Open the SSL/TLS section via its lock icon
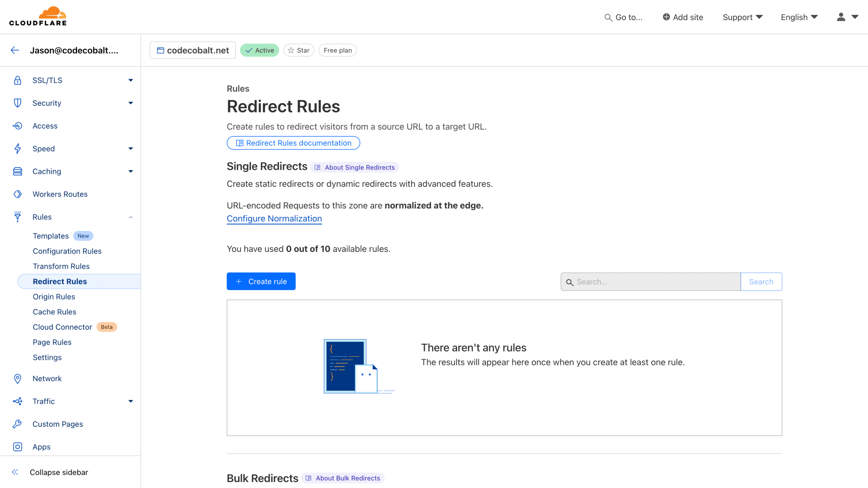This screenshot has height=488, width=868. [17, 80]
